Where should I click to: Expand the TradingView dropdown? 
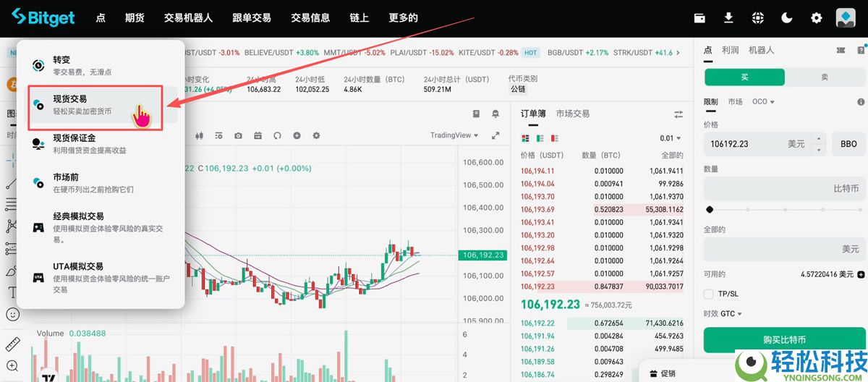pyautogui.click(x=455, y=135)
